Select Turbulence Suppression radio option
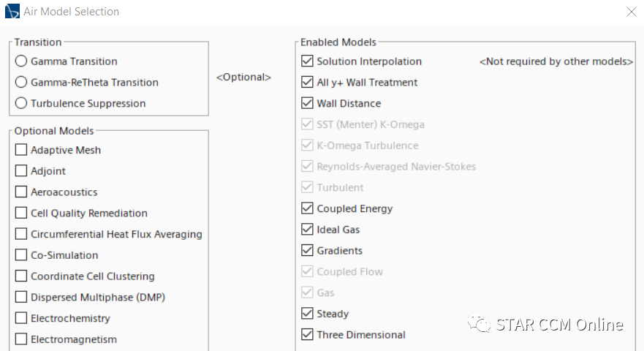 point(21,104)
